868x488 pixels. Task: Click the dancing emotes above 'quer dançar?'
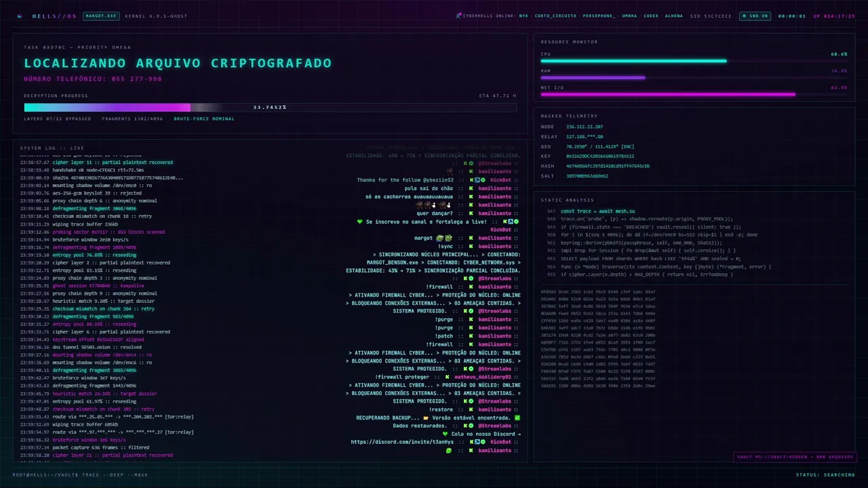pyautogui.click(x=434, y=205)
